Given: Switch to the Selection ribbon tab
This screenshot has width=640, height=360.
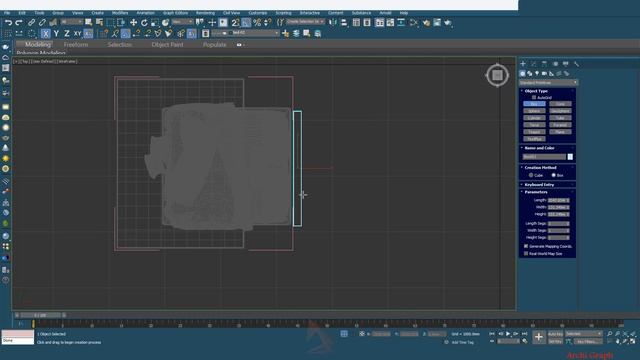Looking at the screenshot, I should point(120,44).
